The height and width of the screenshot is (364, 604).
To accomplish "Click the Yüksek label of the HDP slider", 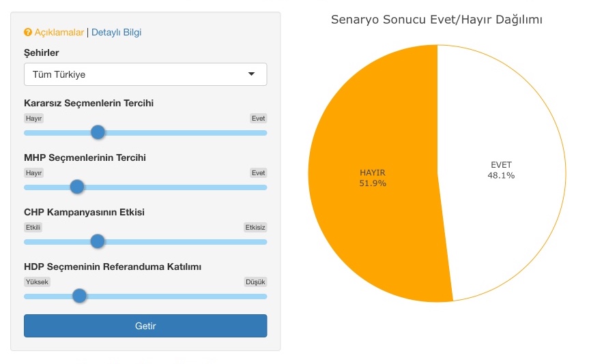I will [37, 282].
